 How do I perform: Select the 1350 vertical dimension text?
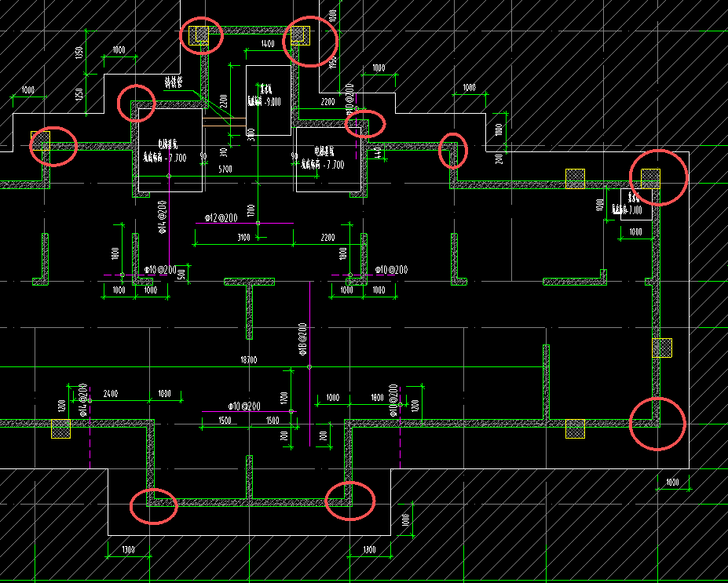pyautogui.click(x=79, y=53)
